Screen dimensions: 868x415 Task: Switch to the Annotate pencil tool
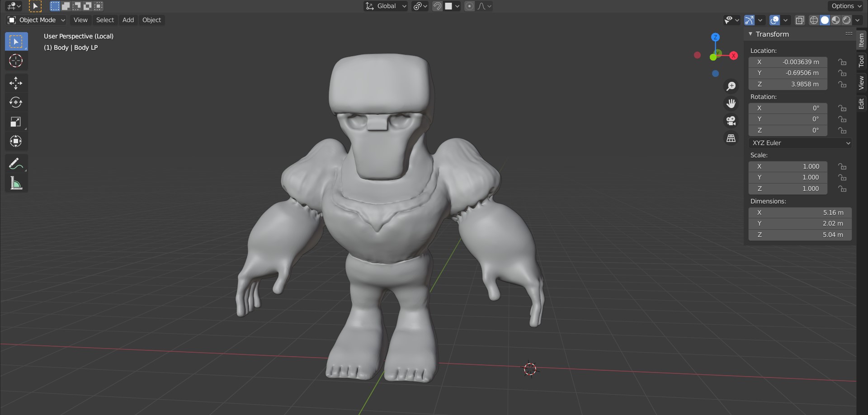(x=16, y=164)
